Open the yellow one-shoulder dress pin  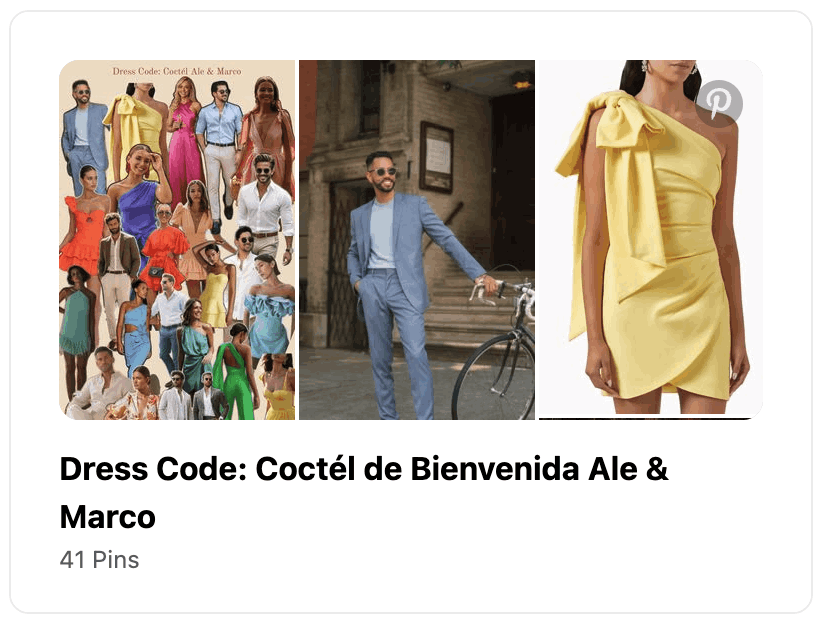[x=651, y=240]
